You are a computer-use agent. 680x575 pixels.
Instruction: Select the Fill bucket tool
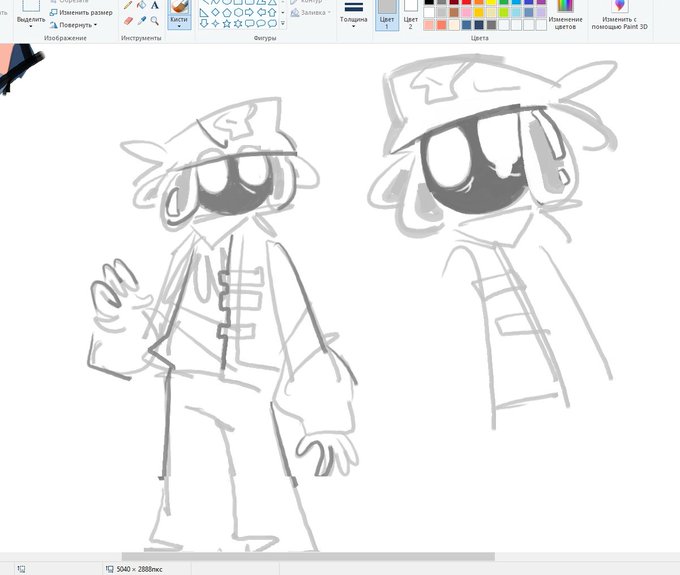point(141,5)
